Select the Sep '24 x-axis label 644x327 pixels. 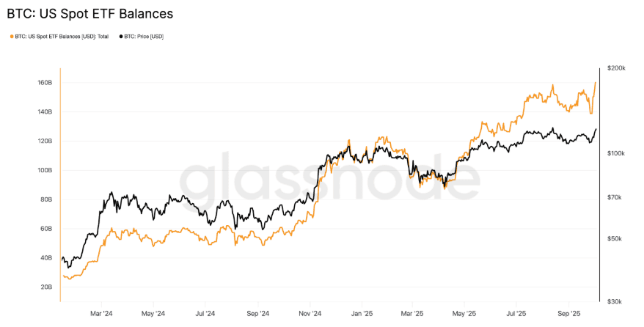pyautogui.click(x=258, y=313)
